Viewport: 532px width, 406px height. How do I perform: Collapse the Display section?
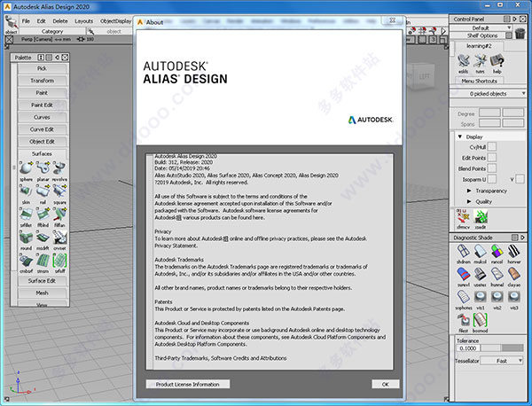[460, 137]
